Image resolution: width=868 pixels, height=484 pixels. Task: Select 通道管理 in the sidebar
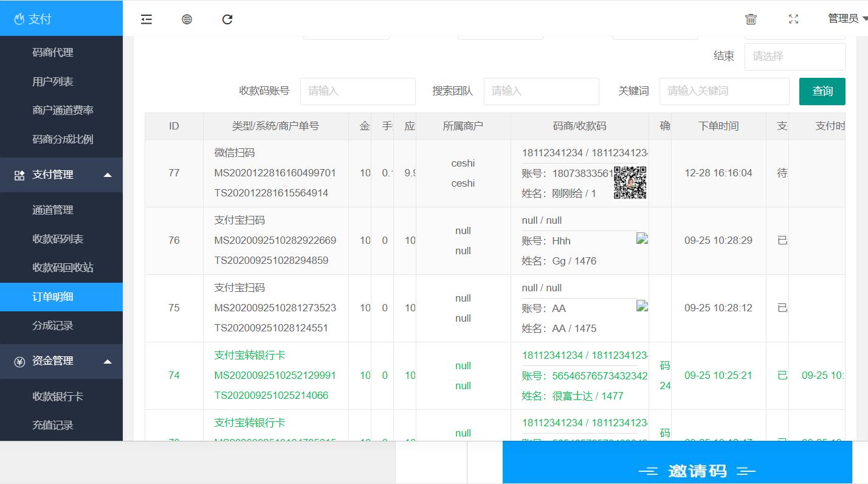53,210
